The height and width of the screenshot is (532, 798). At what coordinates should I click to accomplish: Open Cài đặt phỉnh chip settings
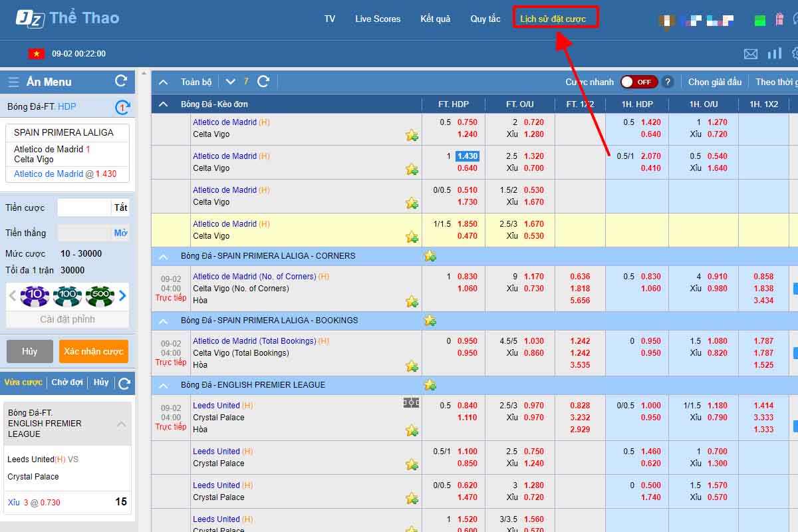(67, 319)
